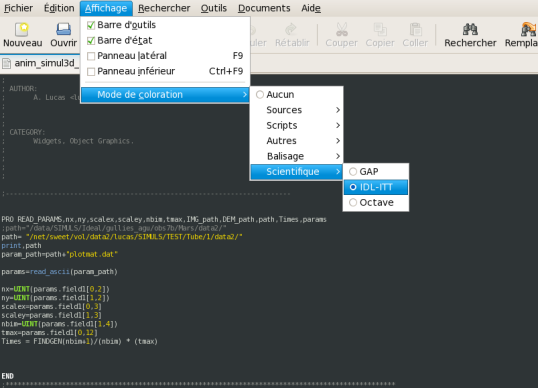Open Mode de coloration submenu
Image resolution: width=538 pixels, height=388 pixels.
pos(165,94)
